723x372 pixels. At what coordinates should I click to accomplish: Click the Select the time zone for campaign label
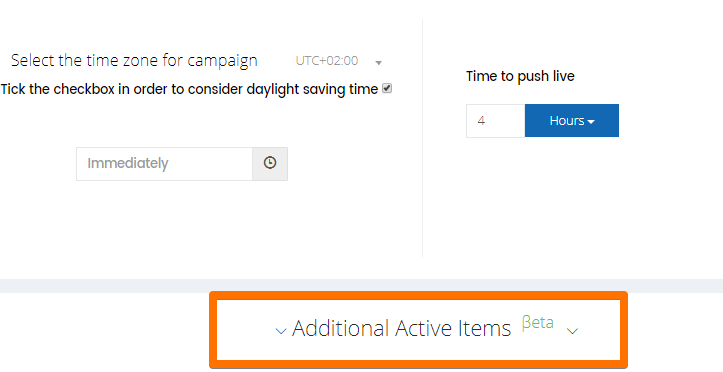[x=134, y=61]
